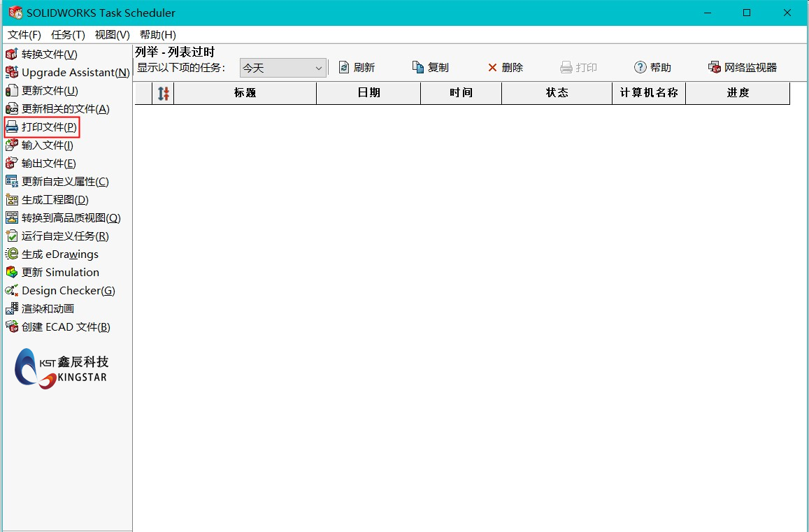
Task: Open the 生成 eDrawings task icon
Action: [x=11, y=254]
